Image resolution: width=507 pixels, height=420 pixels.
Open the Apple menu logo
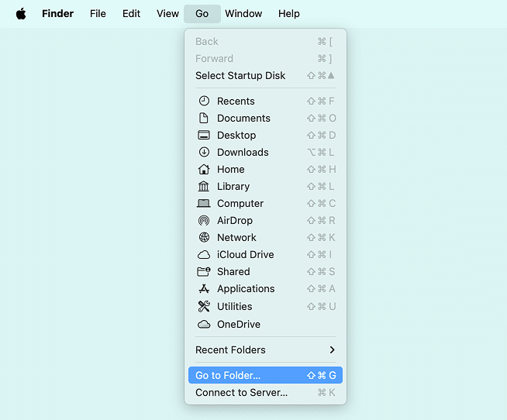[x=21, y=14]
